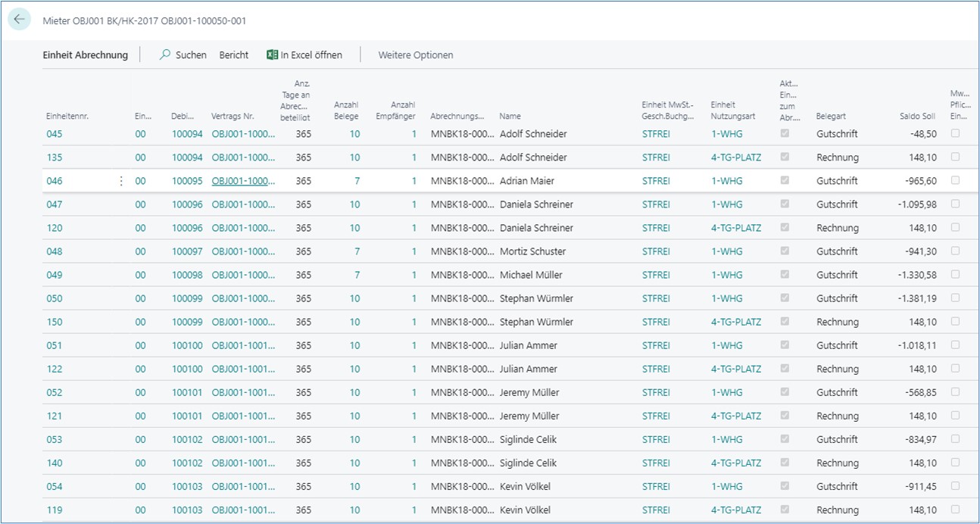
Task: Open Einheitennr. column header options
Action: click(x=67, y=117)
